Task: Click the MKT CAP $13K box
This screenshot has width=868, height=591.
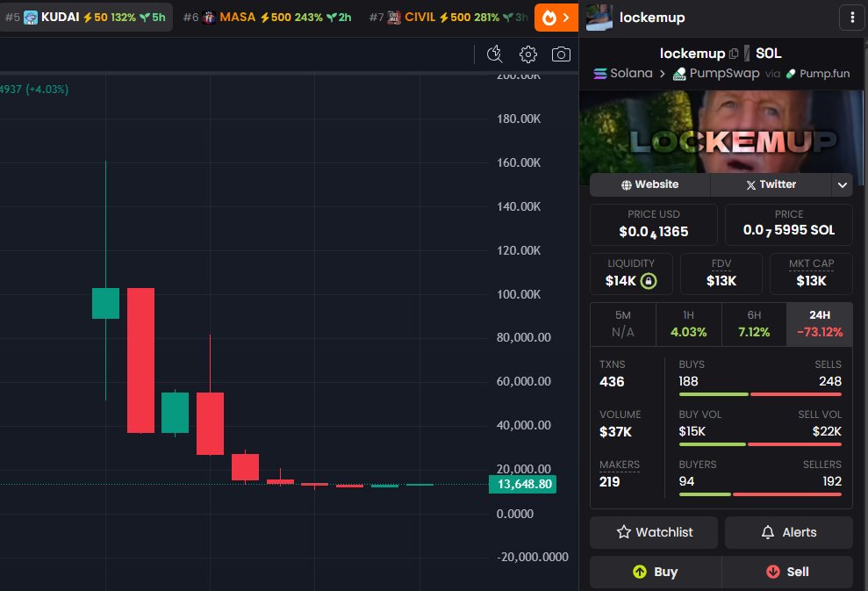Action: 811,274
